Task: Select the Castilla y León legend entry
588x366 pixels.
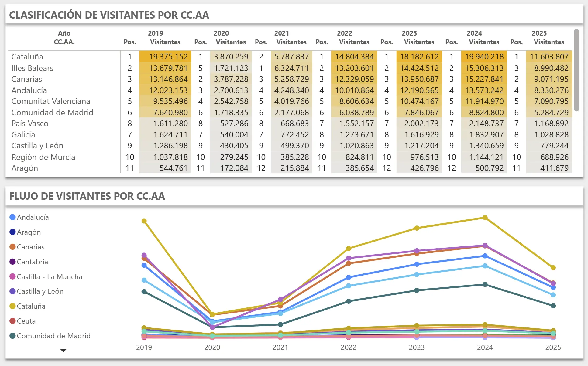Action: (40, 291)
